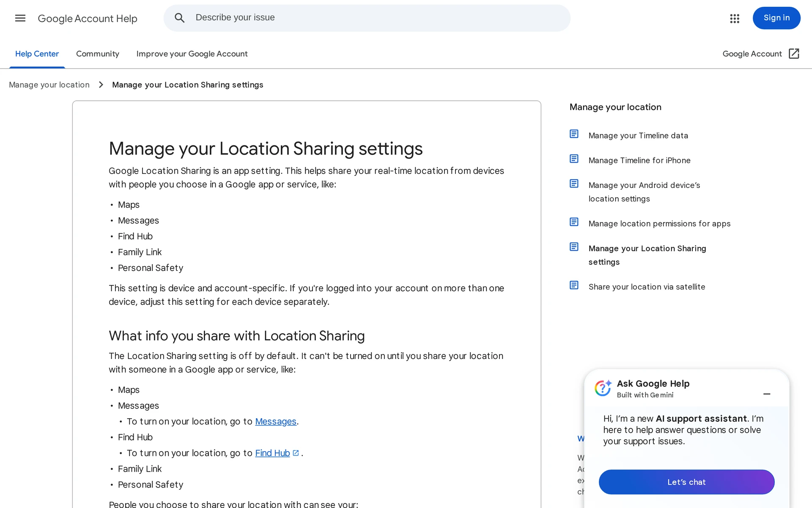Click the Describe your issue search field

pos(367,18)
